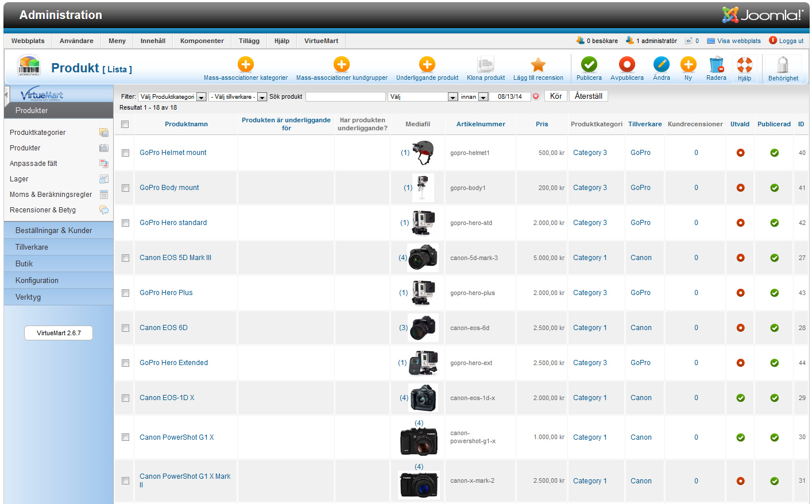812x504 pixels.
Task: Sort the table by Produktnamn column
Action: [186, 124]
